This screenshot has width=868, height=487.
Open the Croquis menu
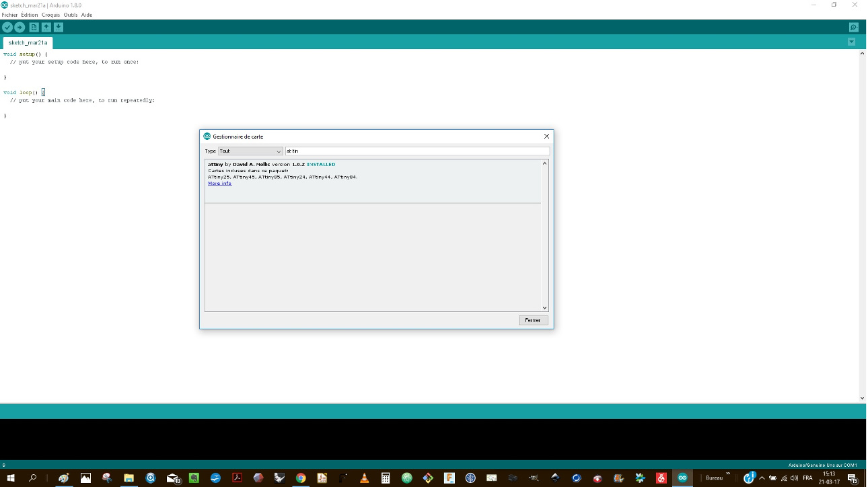click(50, 15)
